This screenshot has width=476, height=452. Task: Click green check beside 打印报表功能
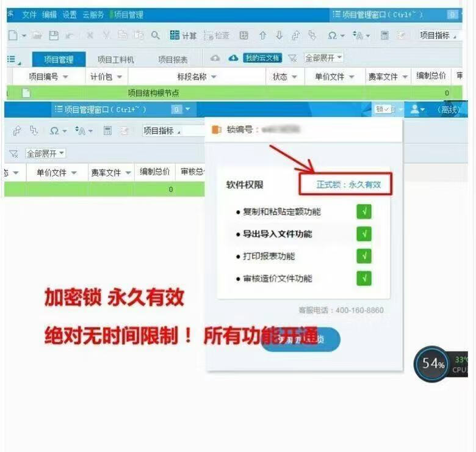[x=364, y=256]
